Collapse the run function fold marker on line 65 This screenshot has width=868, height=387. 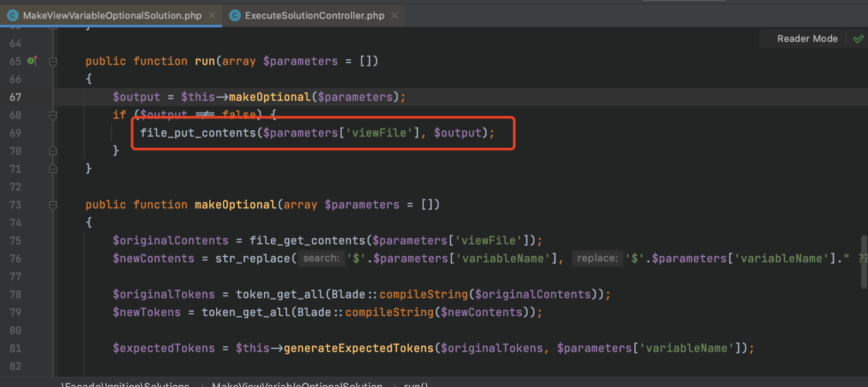(53, 61)
